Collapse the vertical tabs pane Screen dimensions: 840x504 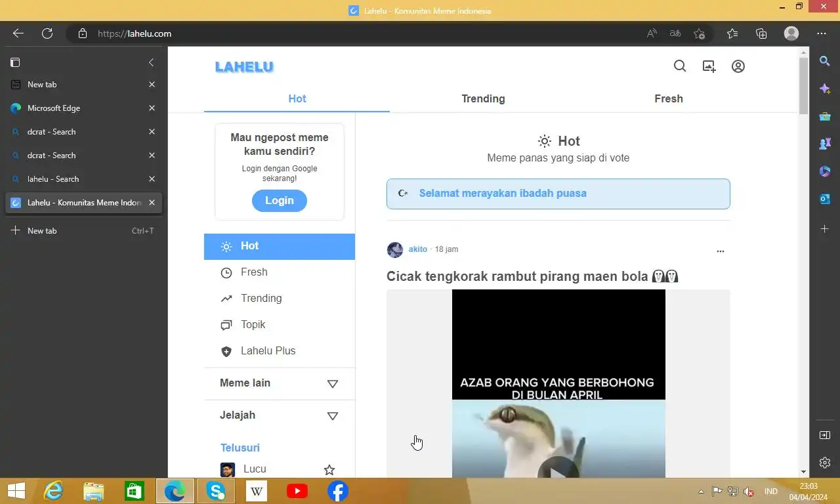tap(151, 62)
